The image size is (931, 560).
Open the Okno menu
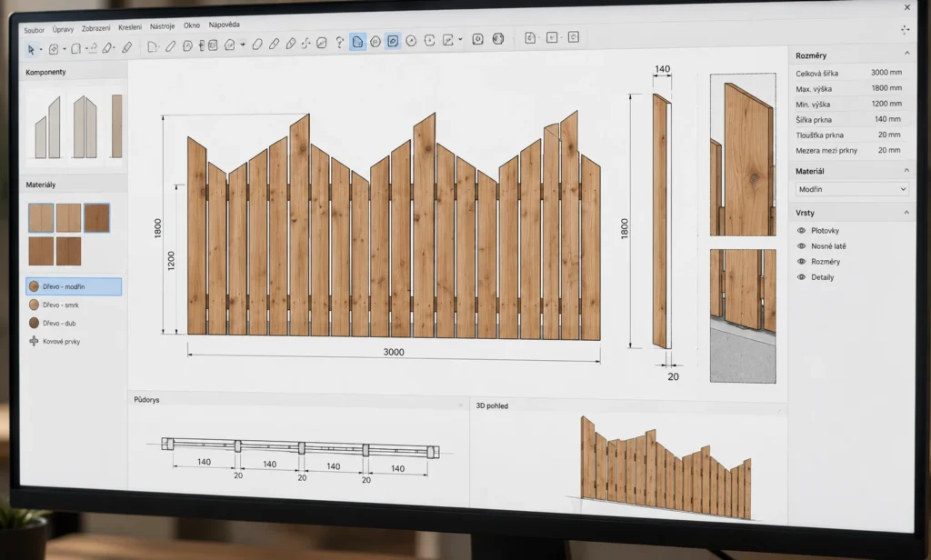click(192, 25)
